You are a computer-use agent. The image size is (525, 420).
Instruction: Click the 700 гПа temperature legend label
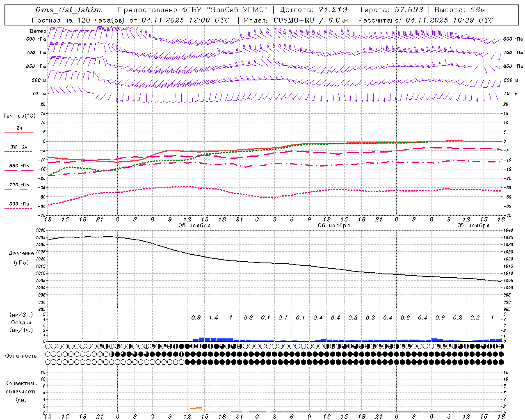click(x=19, y=185)
